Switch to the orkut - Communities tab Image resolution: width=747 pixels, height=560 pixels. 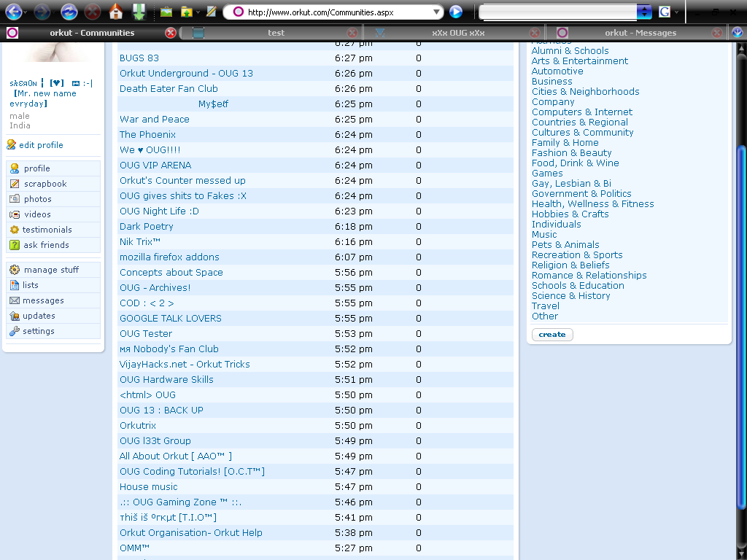[x=92, y=33]
